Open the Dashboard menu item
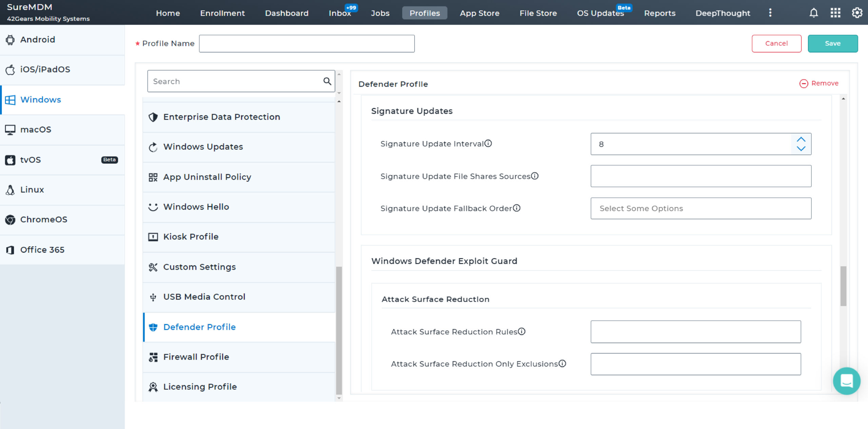Screen dimensions: 868x429 (287, 13)
